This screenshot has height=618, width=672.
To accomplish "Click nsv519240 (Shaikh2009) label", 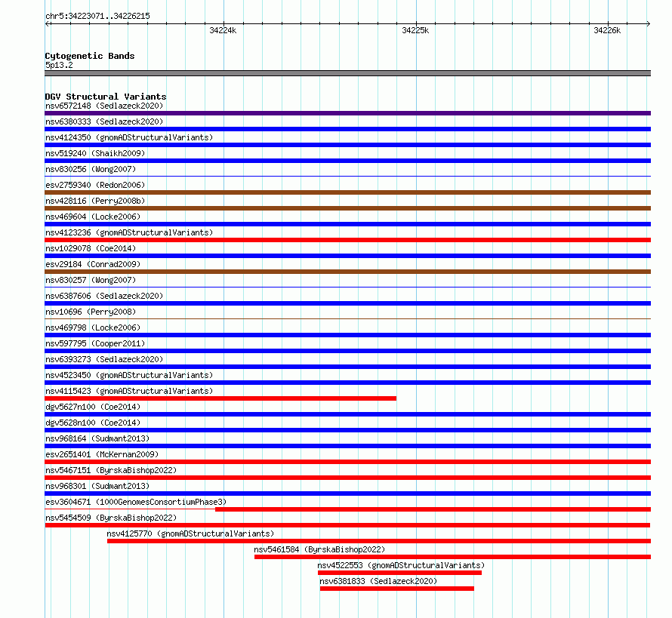I will (x=95, y=153).
